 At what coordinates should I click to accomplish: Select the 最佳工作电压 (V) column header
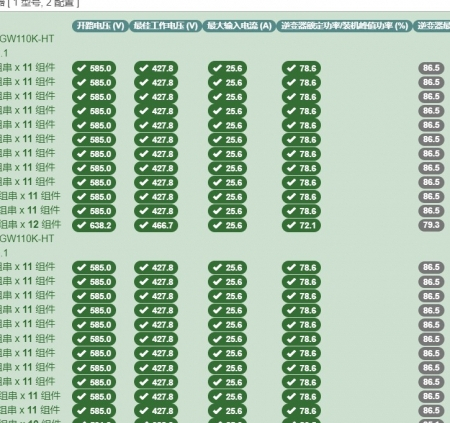point(166,26)
